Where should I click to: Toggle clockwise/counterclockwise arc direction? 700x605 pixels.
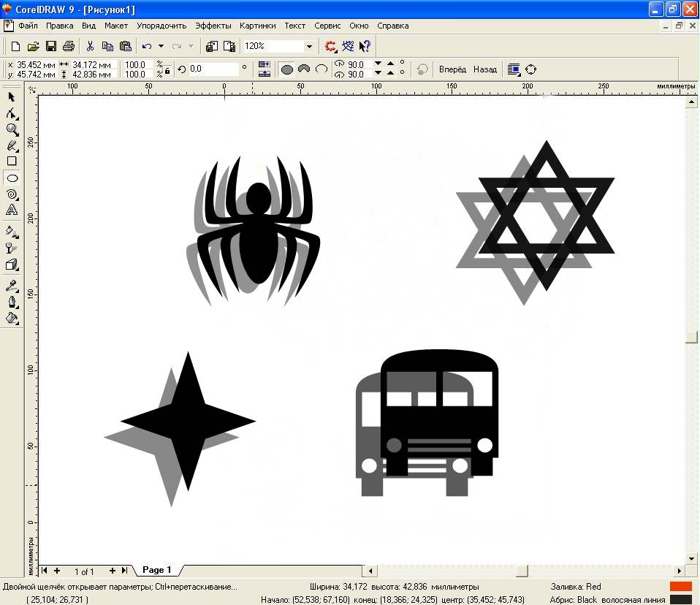point(422,69)
